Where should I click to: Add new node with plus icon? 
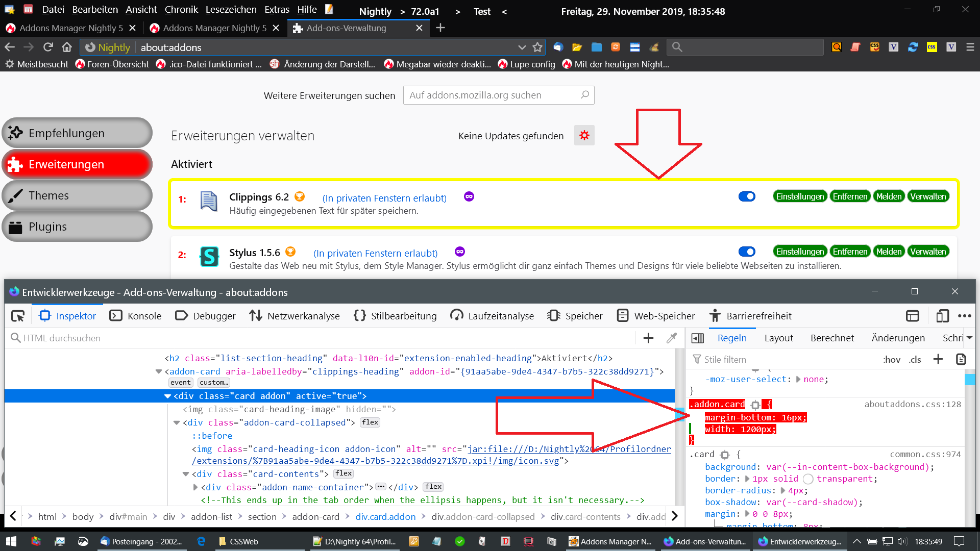[648, 338]
